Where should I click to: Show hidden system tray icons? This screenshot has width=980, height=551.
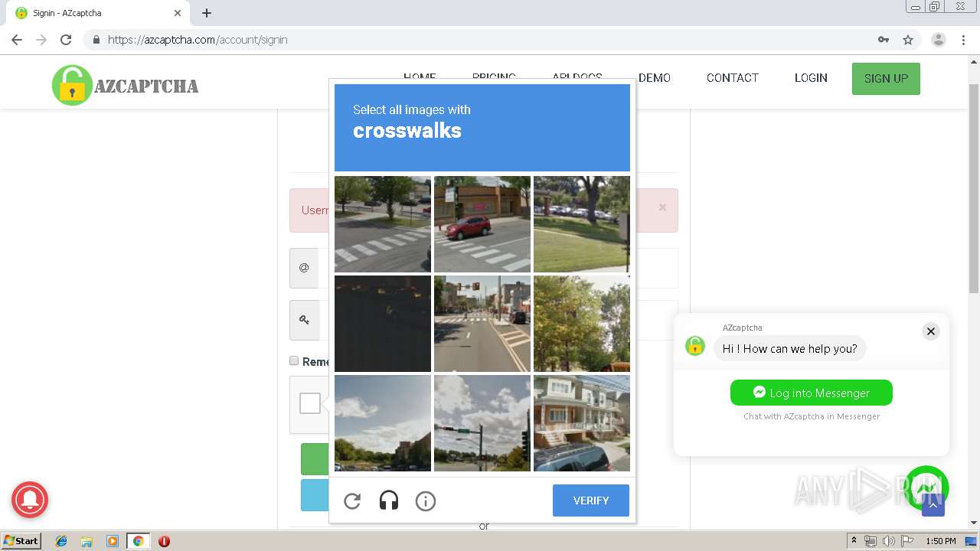(854, 541)
